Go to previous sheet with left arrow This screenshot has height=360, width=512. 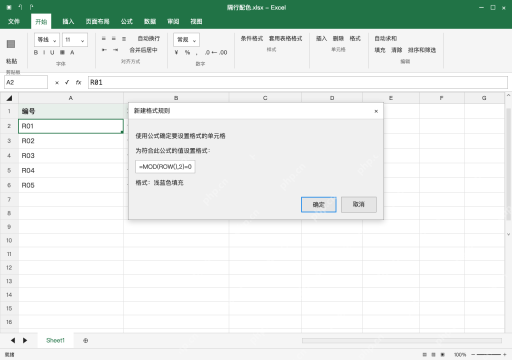[13, 340]
